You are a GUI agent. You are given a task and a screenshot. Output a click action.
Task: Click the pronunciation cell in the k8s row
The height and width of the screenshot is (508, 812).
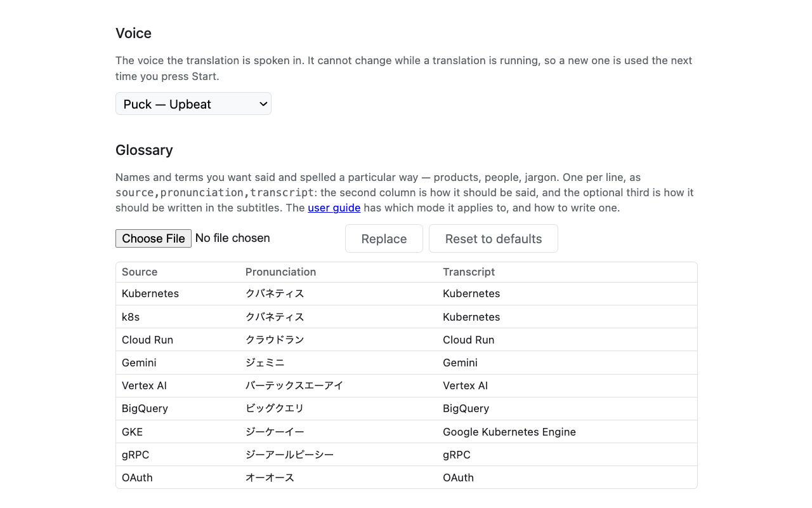click(x=338, y=317)
